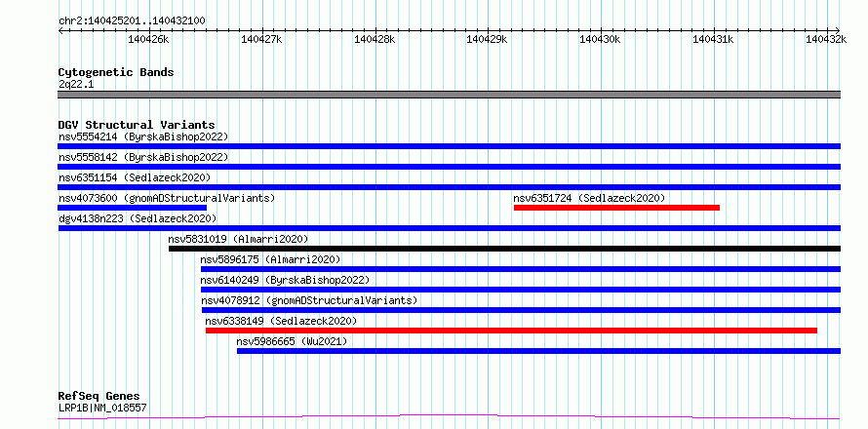Click the 140428k ruler tick label
This screenshot has height=429, width=868.
375,39
